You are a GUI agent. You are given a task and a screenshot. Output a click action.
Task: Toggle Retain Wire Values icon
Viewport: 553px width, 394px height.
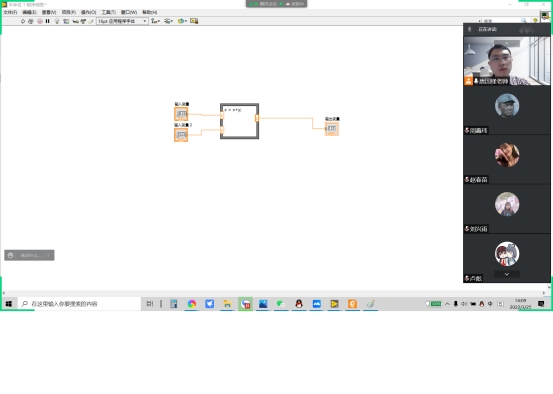[66, 21]
